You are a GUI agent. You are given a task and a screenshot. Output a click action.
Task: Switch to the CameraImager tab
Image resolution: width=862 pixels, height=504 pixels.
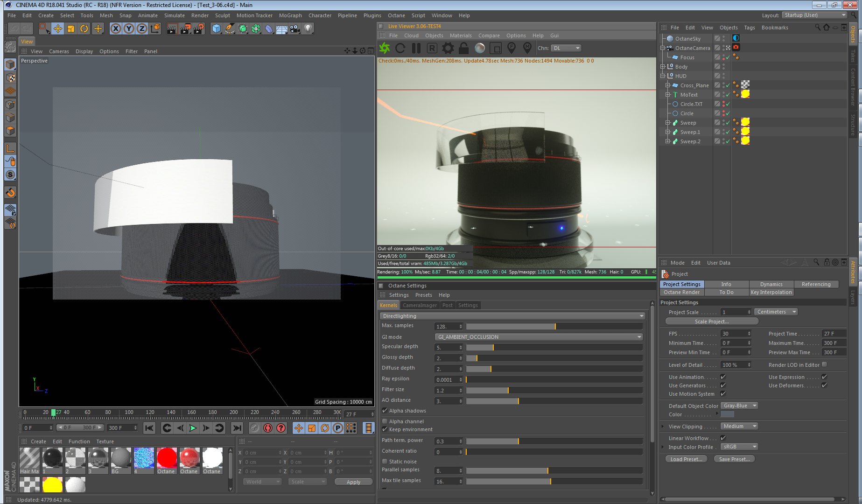tap(420, 305)
